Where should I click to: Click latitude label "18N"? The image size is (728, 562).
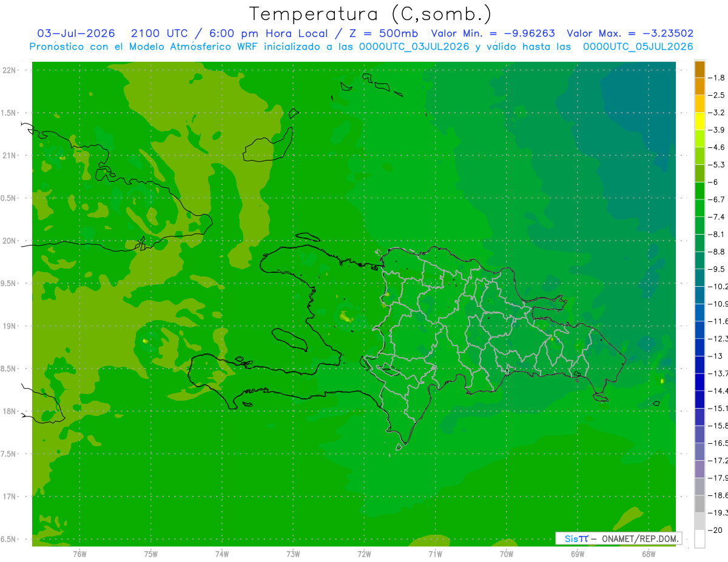[x=9, y=412]
